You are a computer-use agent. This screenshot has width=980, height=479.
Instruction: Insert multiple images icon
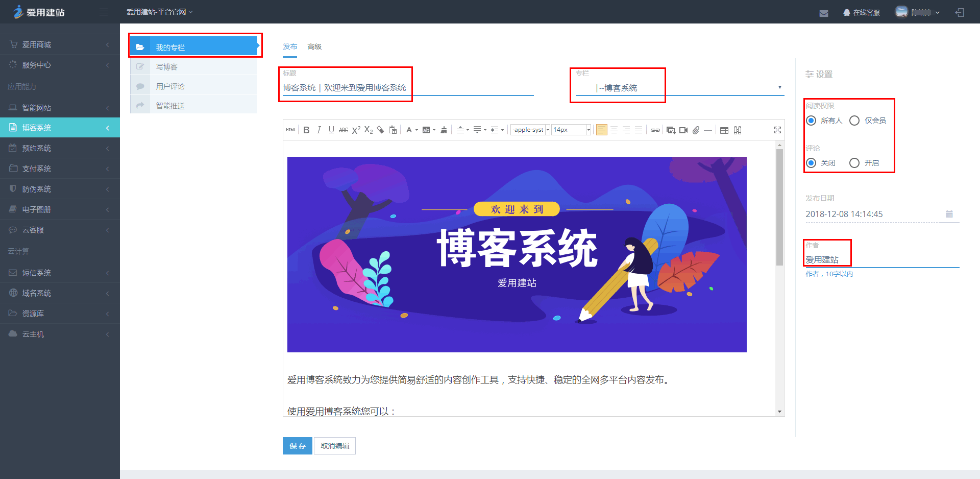pyautogui.click(x=671, y=130)
